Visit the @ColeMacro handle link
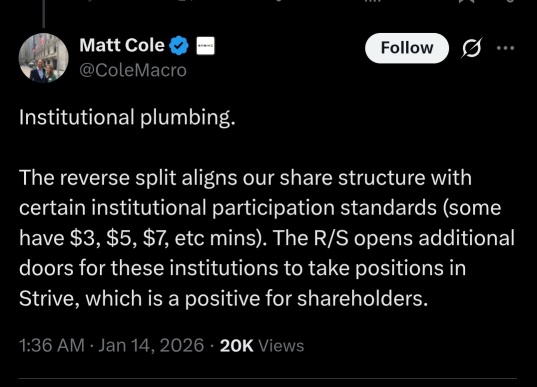The image size is (537, 387). coord(133,70)
